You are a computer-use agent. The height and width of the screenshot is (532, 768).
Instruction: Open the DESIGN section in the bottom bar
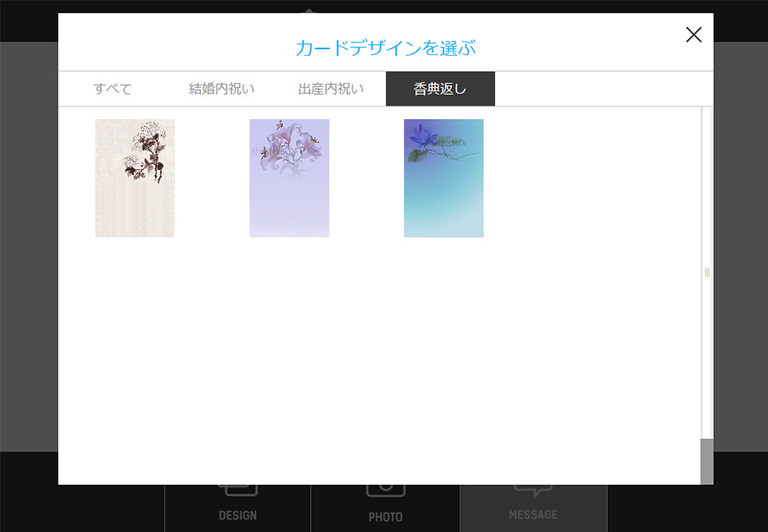[x=238, y=508]
